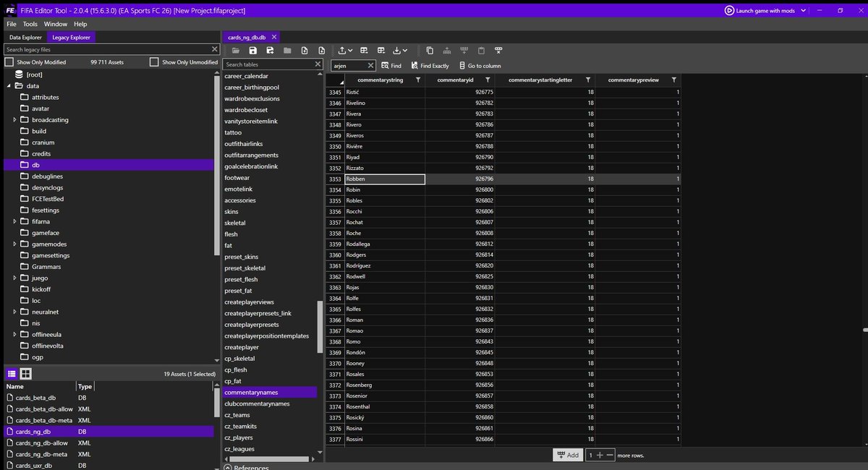Viewport: 868px width, 470px height.
Task: Clear the 'arjen' find text
Action: 371,65
